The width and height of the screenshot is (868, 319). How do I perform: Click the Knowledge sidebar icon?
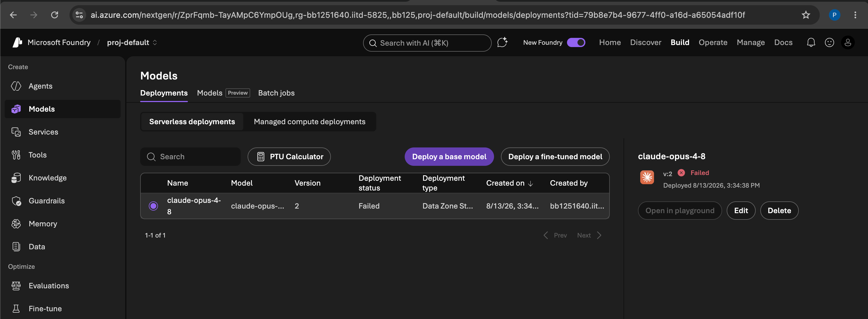[16, 178]
